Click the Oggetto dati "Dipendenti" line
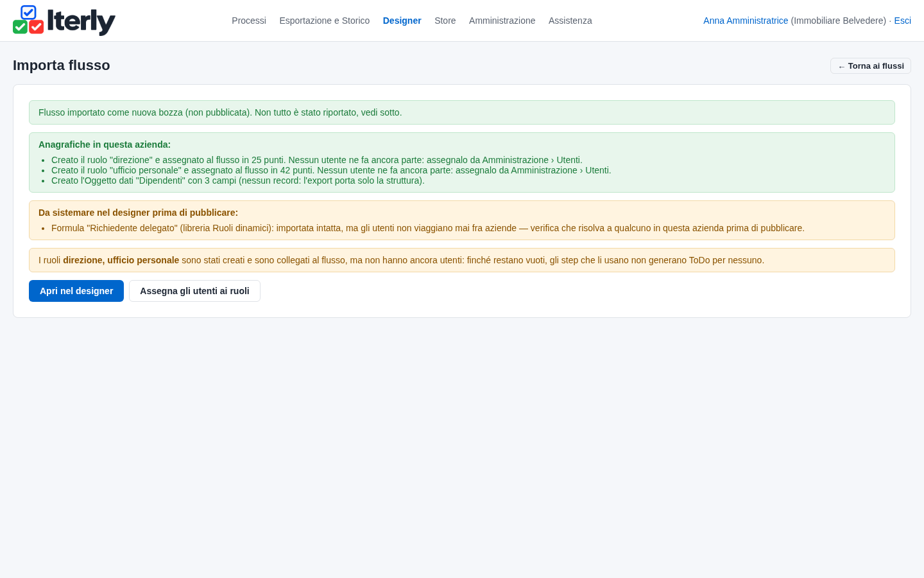Screen dimensions: 924x578 pos(238,180)
